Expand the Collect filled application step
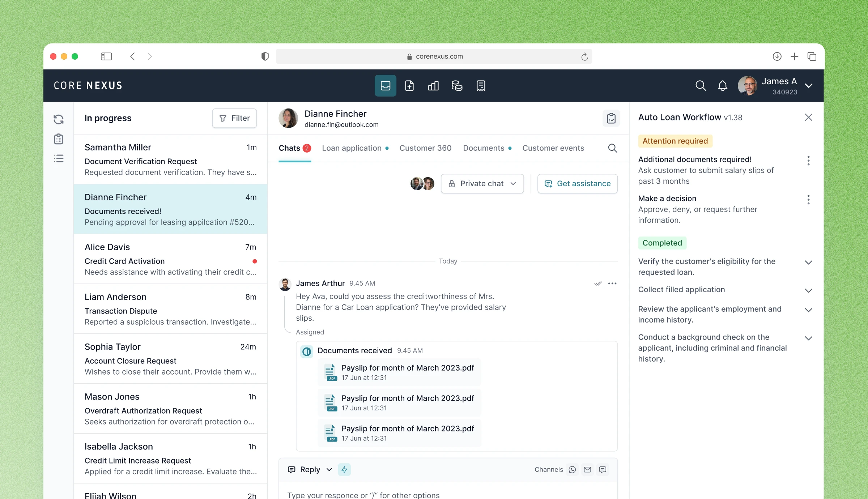868x499 pixels. (x=808, y=291)
